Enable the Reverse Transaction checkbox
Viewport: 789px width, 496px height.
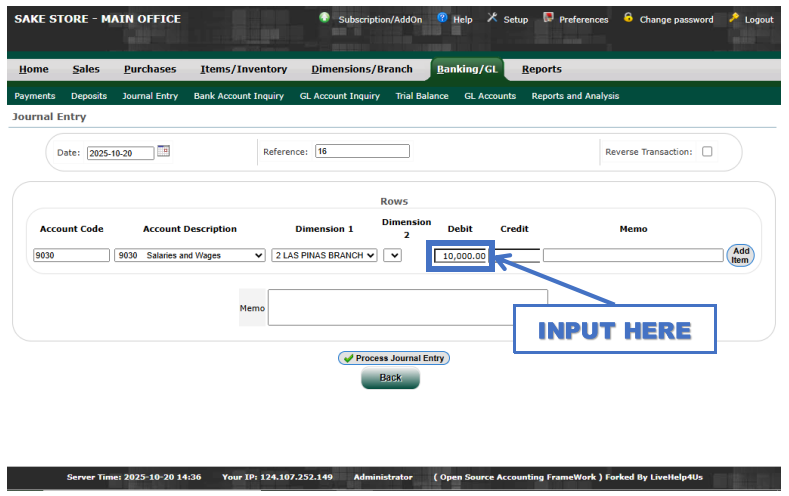click(x=707, y=152)
